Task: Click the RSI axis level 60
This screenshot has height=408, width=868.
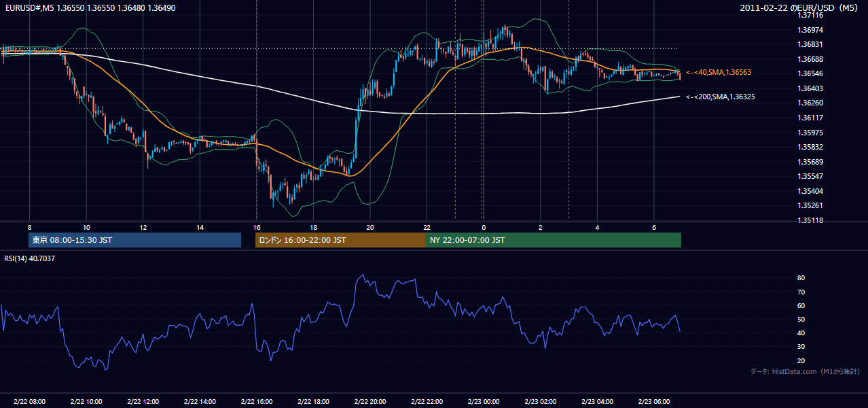Action: pos(801,305)
